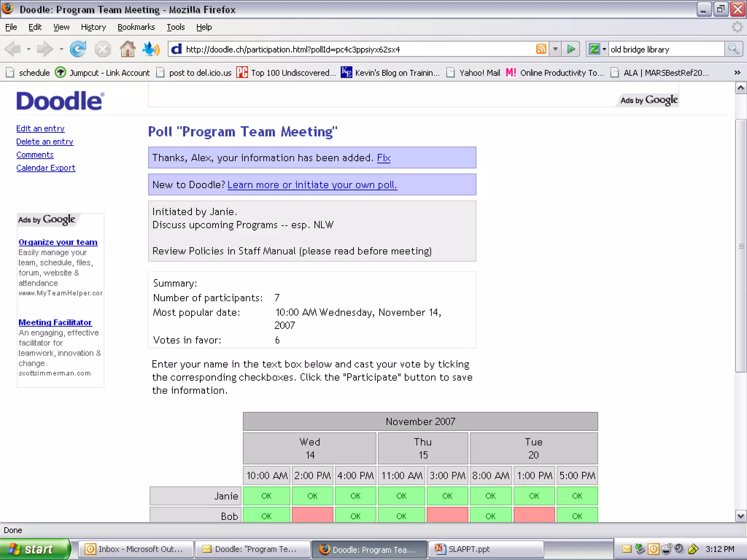Open the Tools menu

point(175,27)
